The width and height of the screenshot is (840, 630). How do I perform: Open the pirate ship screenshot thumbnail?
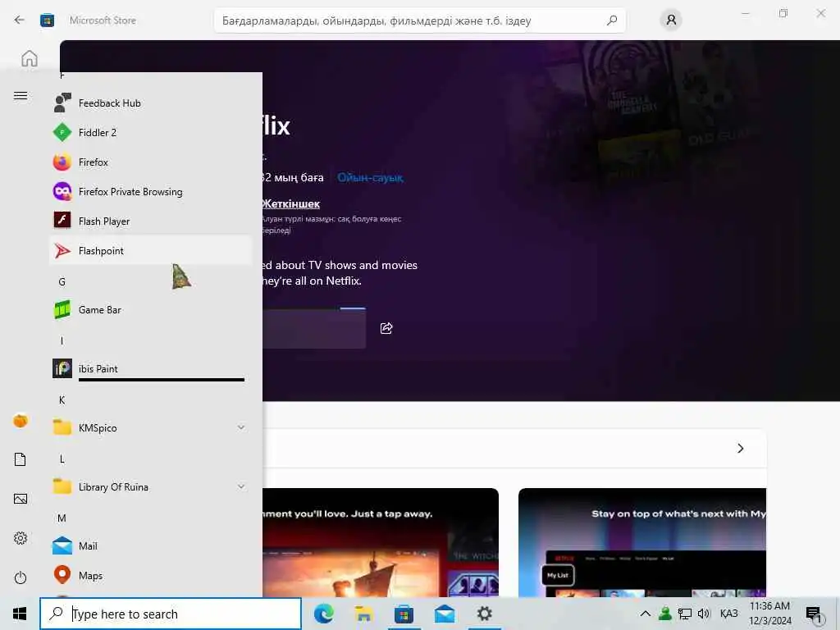click(x=381, y=542)
